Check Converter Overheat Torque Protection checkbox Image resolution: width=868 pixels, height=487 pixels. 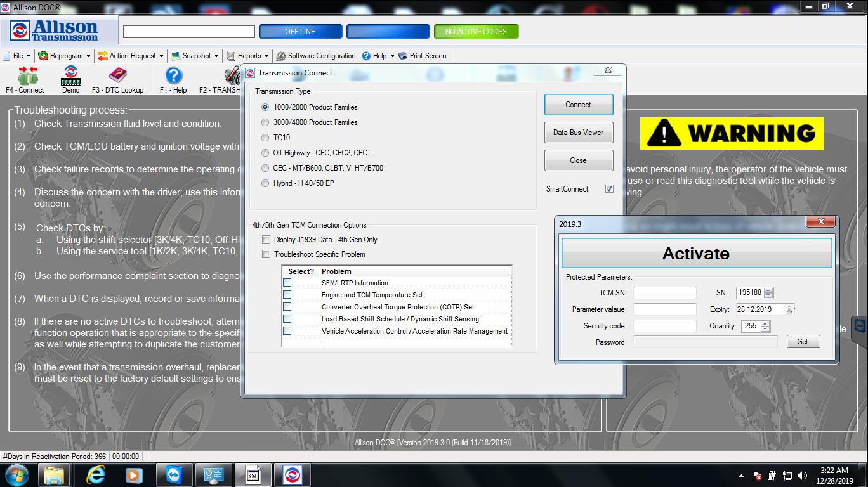tap(287, 307)
